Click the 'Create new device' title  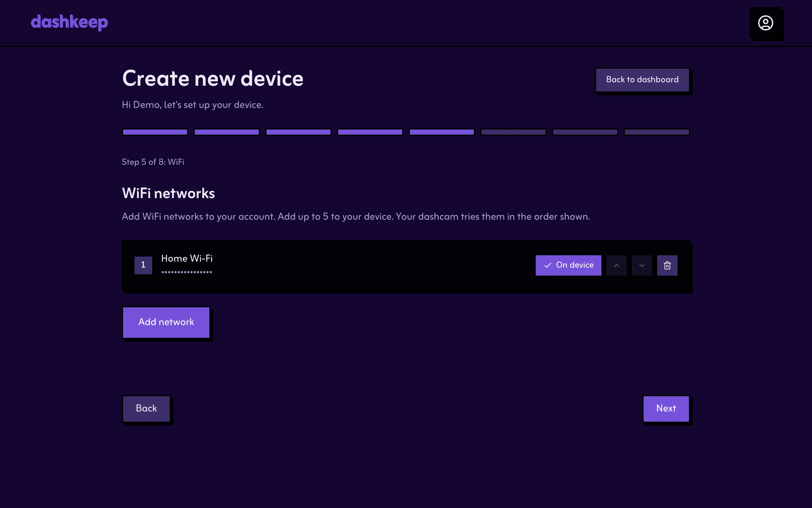(x=213, y=79)
